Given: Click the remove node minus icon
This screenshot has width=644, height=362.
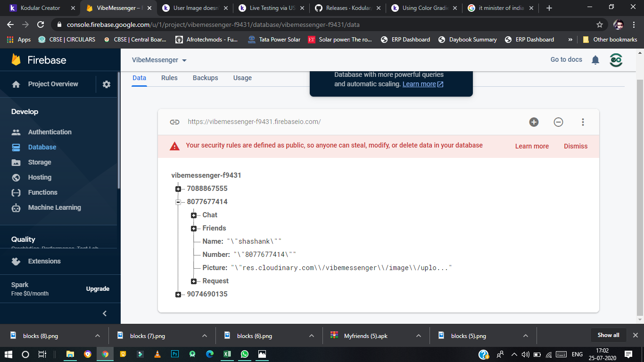Looking at the screenshot, I should click(558, 122).
